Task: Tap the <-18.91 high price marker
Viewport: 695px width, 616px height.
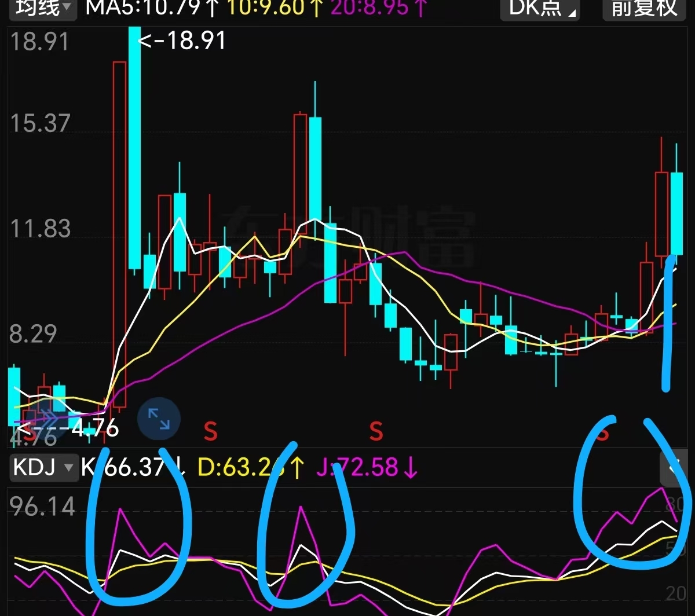Action: 182,41
